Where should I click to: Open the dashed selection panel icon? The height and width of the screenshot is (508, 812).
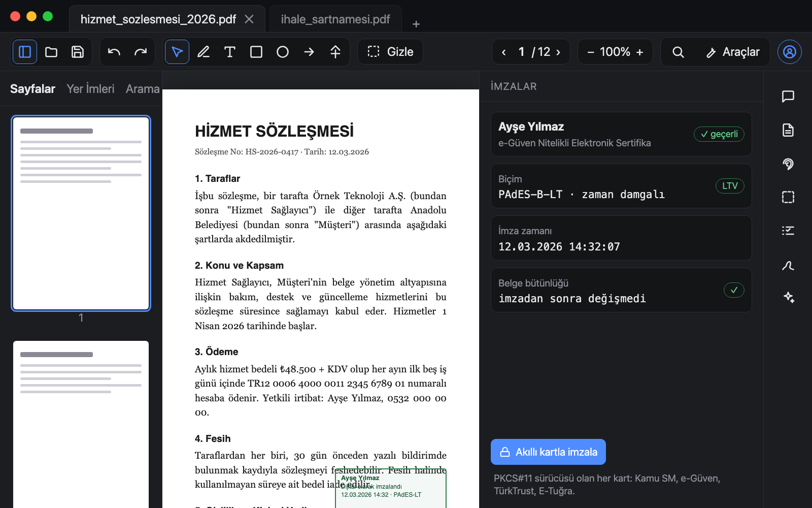pos(788,197)
